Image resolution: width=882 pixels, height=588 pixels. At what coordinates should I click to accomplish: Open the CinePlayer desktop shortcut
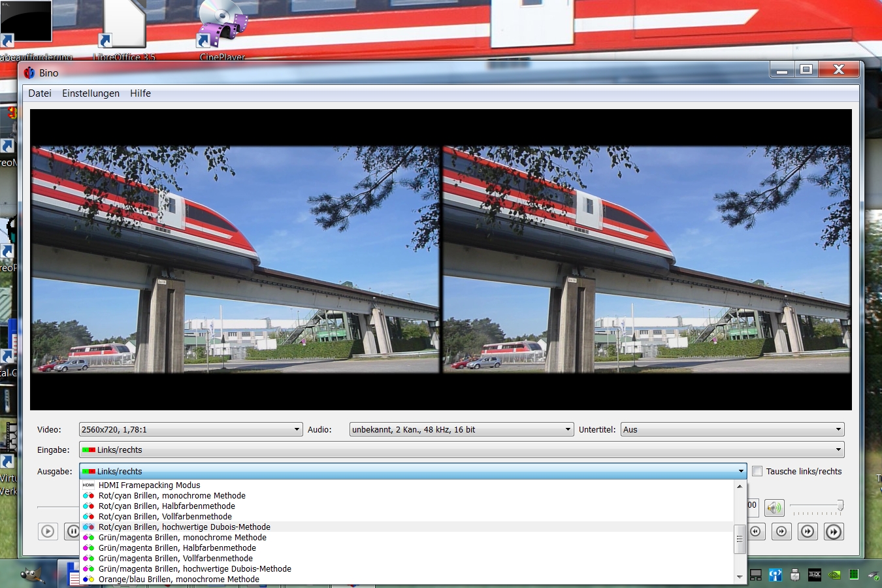(222, 29)
